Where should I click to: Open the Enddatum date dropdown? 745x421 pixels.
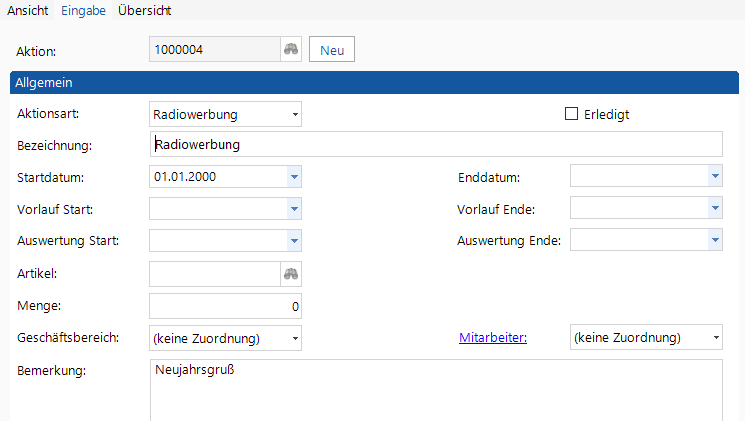pyautogui.click(x=715, y=177)
